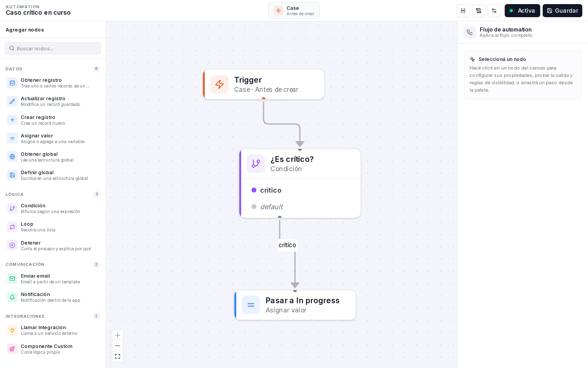
Task: Toggle the Activa status button
Action: tap(522, 11)
